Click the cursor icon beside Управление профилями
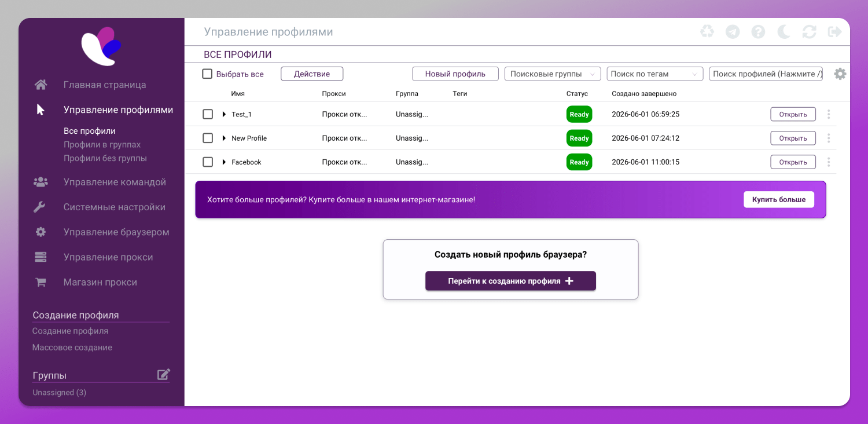Screen dimensions: 868x424 (x=41, y=109)
